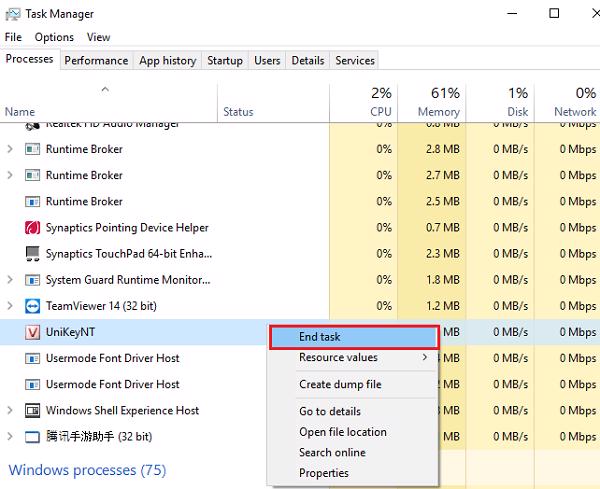The width and height of the screenshot is (600, 489).
Task: Open the Options menu
Action: click(x=54, y=37)
